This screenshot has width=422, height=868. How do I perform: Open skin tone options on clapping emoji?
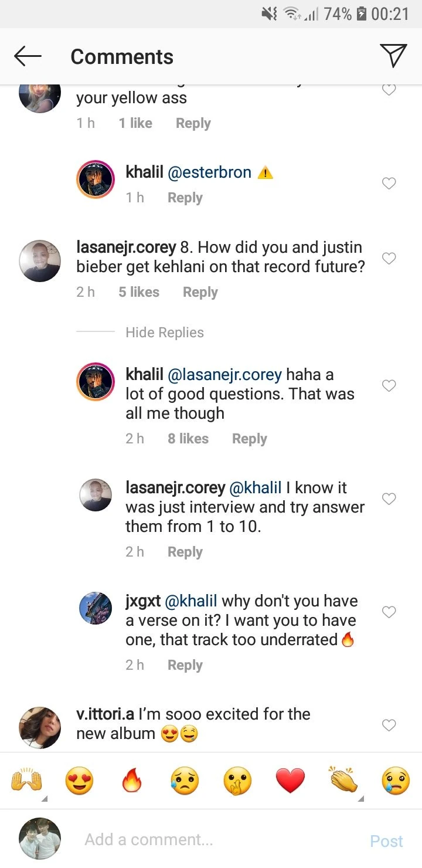pos(362,798)
